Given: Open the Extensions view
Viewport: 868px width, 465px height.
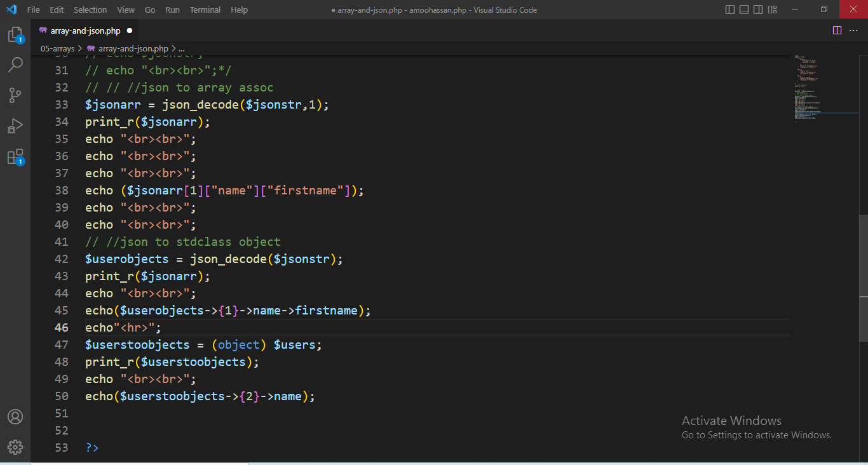Looking at the screenshot, I should click(15, 157).
